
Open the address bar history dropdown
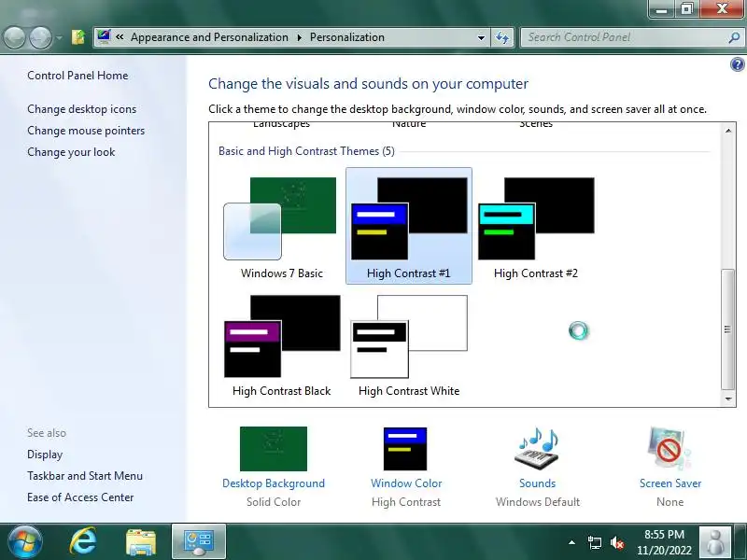481,37
